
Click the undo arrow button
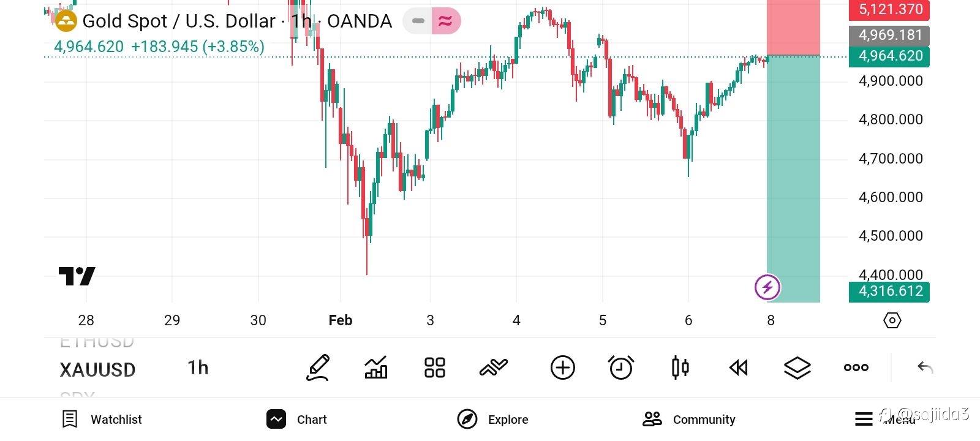point(925,367)
